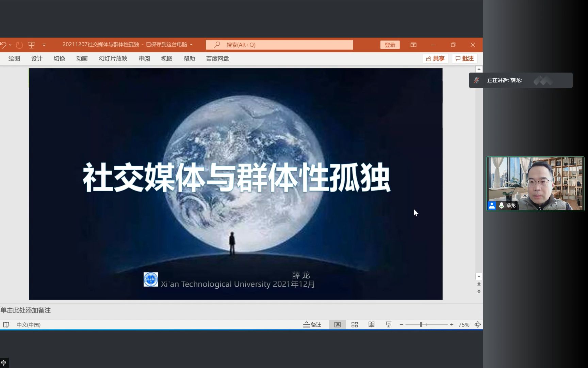Click the slide title 社交媒体与群体性孤独
The width and height of the screenshot is (588, 368).
[236, 178]
